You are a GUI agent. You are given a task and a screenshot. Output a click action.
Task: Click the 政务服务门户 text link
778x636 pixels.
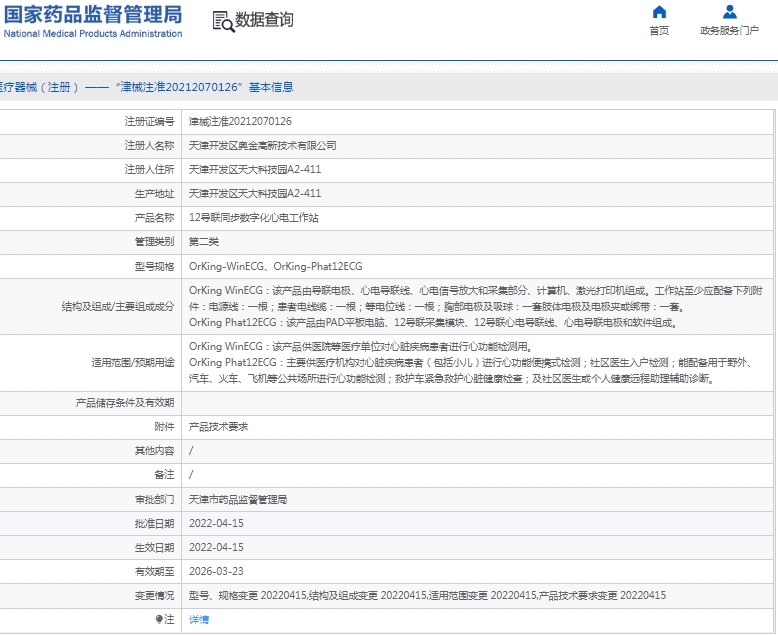tap(729, 31)
